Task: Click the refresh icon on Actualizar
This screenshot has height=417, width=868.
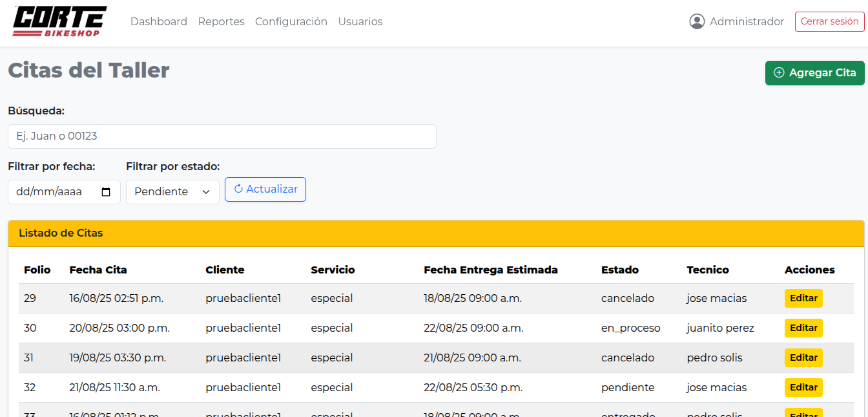Action: tap(238, 189)
